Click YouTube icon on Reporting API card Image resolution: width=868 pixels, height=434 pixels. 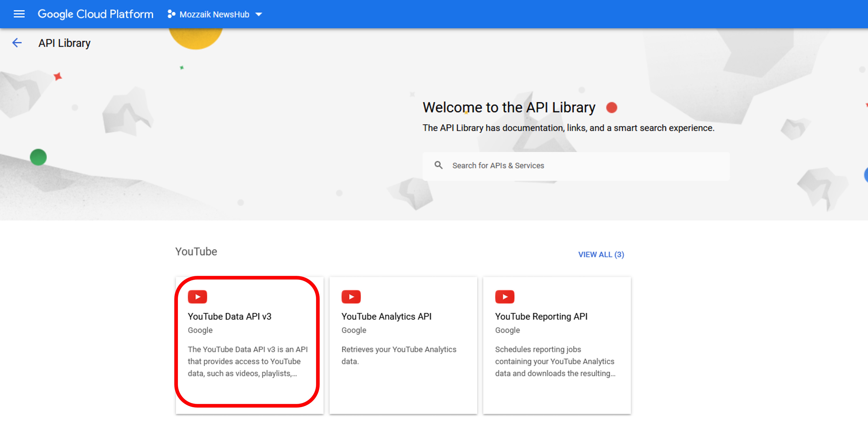[505, 297]
